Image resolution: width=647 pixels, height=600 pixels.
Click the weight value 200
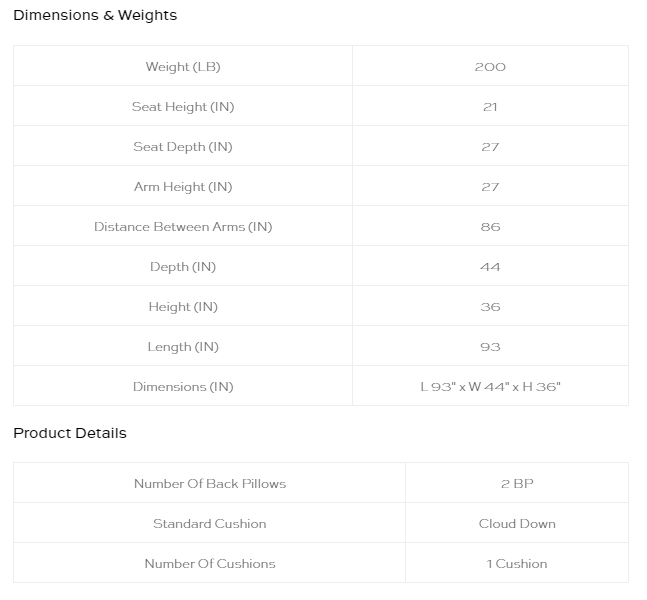[x=490, y=67]
